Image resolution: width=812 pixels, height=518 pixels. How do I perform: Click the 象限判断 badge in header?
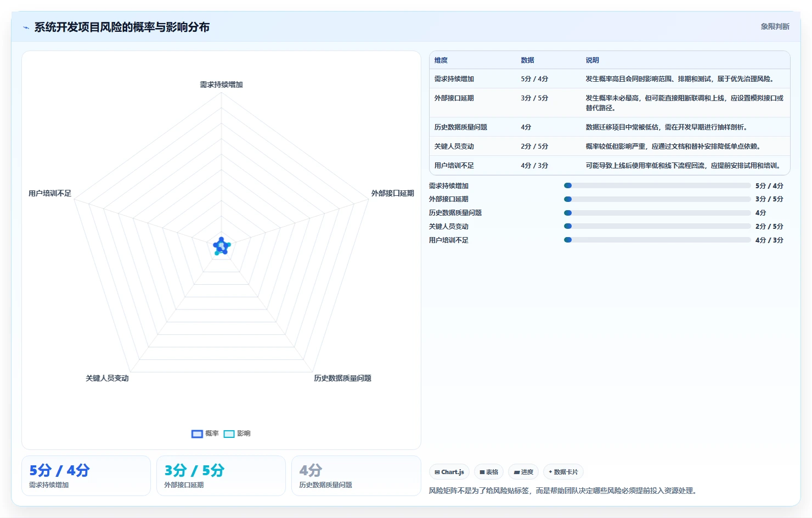point(775,26)
